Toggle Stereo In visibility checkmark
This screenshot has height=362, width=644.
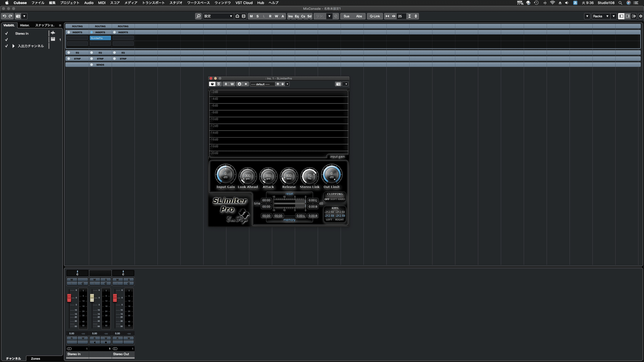click(6, 33)
